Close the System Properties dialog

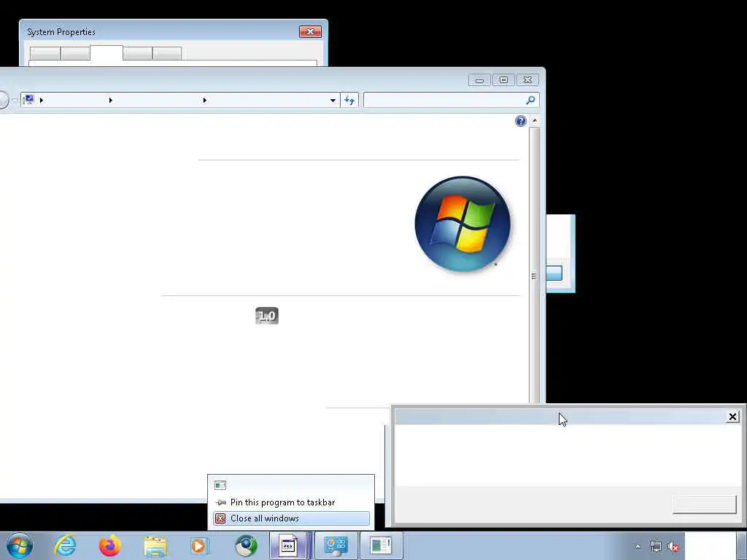[x=310, y=32]
